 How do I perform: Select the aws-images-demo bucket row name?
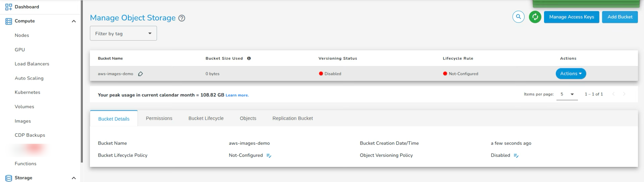(x=115, y=74)
